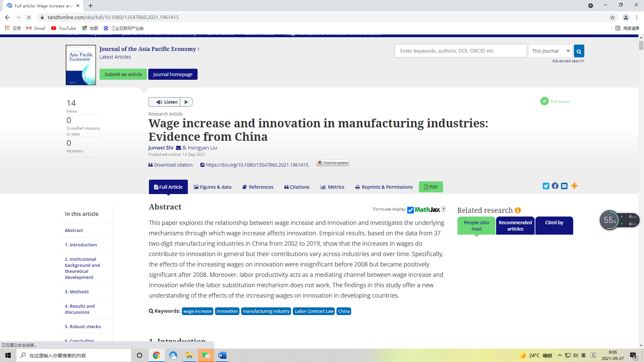Show Windows system tray hidden icons
Screen dimensions: 644x362
point(559,355)
